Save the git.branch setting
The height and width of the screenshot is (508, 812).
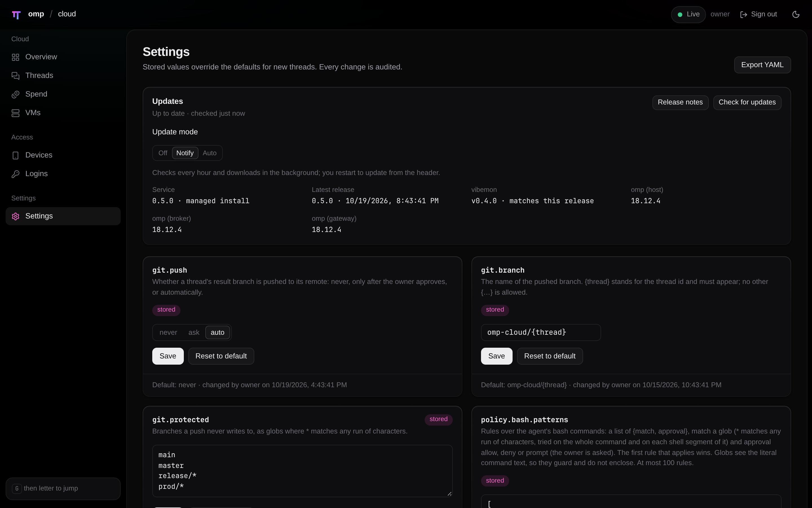point(497,356)
